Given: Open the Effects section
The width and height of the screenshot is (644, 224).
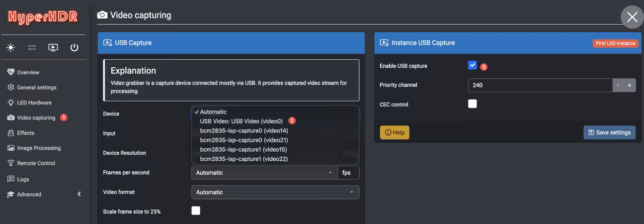Looking at the screenshot, I should tap(26, 133).
